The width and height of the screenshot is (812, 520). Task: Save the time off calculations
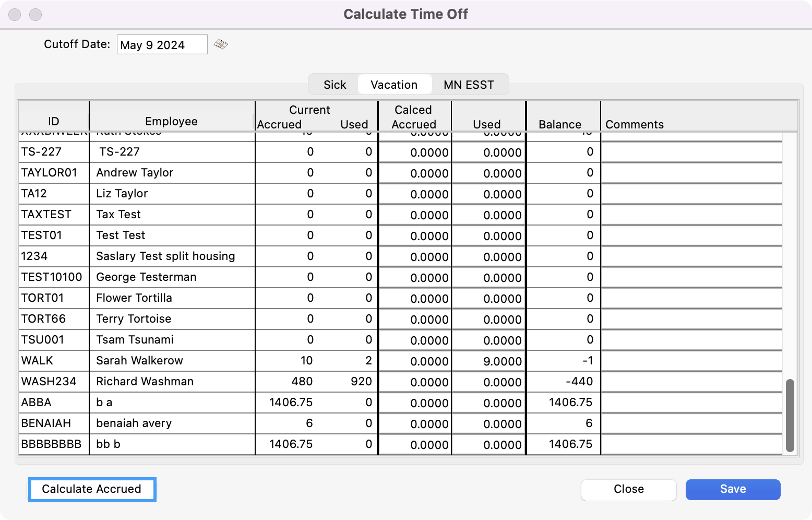(733, 489)
